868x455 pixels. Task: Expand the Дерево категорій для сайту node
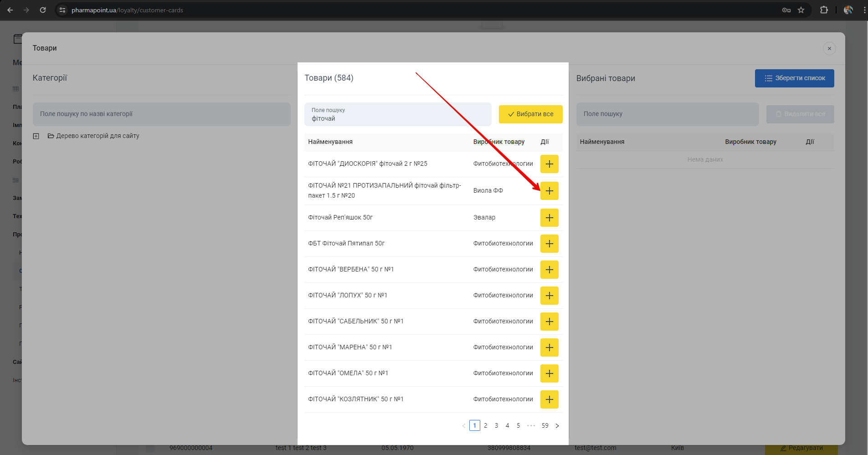[36, 136]
